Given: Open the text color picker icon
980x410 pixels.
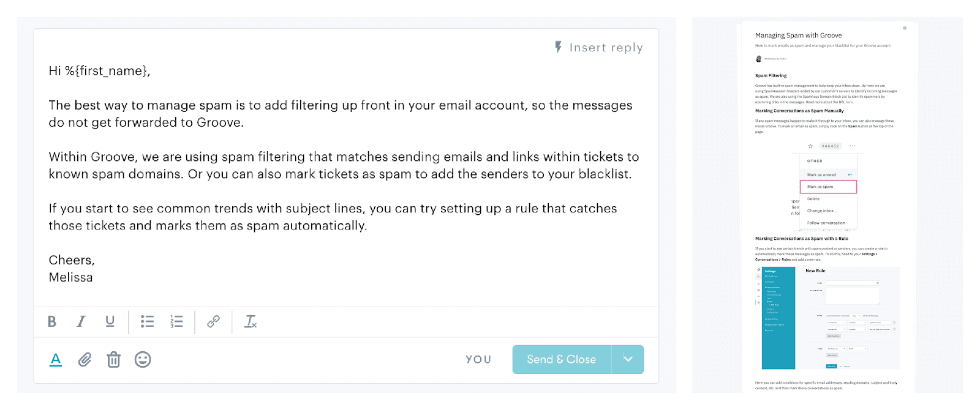Looking at the screenshot, I should coord(56,360).
